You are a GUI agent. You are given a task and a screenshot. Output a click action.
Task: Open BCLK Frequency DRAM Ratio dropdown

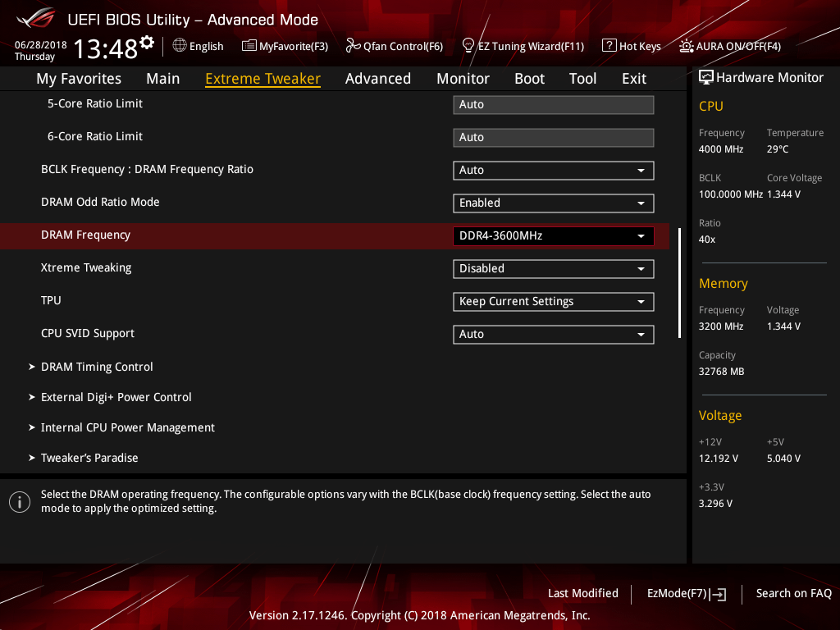coord(554,171)
